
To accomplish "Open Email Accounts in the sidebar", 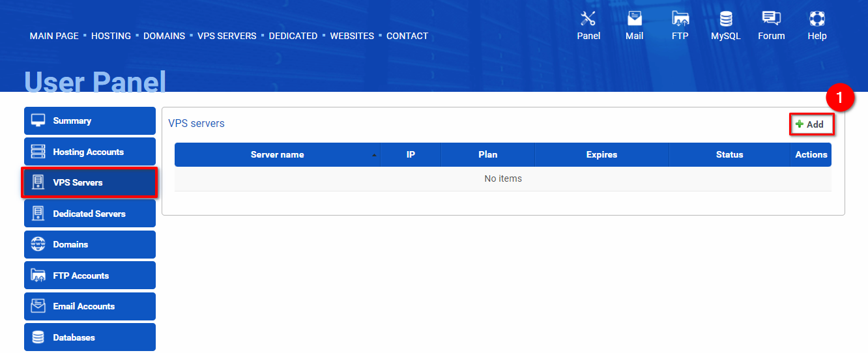I will tap(90, 306).
